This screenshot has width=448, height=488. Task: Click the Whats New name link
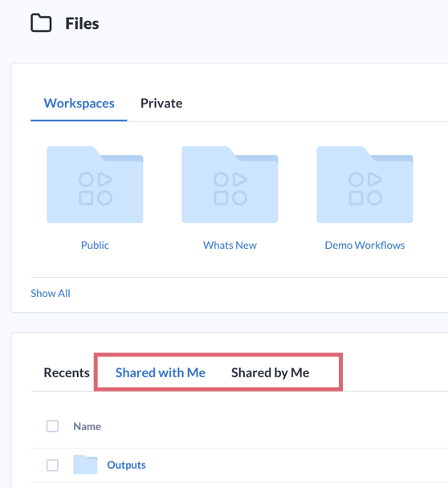click(x=230, y=246)
